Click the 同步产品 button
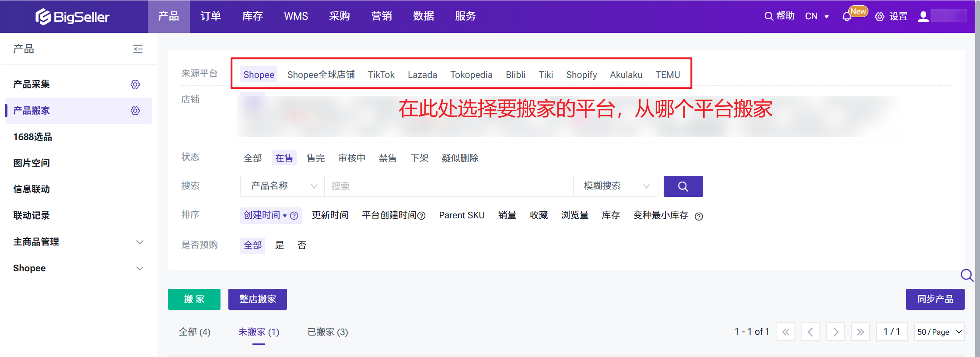This screenshot has height=357, width=980. [935, 299]
